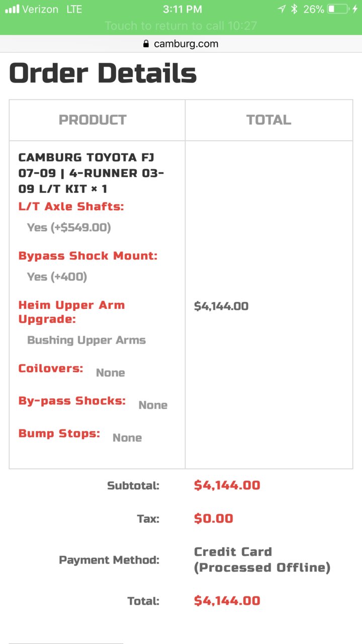Tap the location arrow status icon

click(282, 9)
